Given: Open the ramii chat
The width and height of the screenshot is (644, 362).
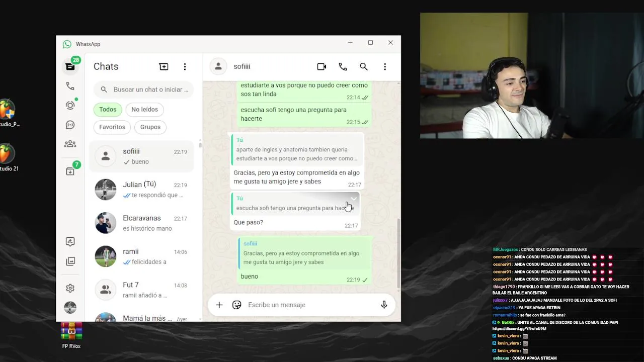Looking at the screenshot, I should 141,256.
